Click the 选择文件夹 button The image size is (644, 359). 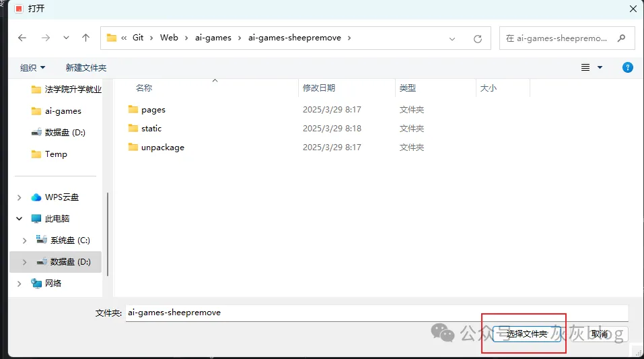tap(526, 334)
